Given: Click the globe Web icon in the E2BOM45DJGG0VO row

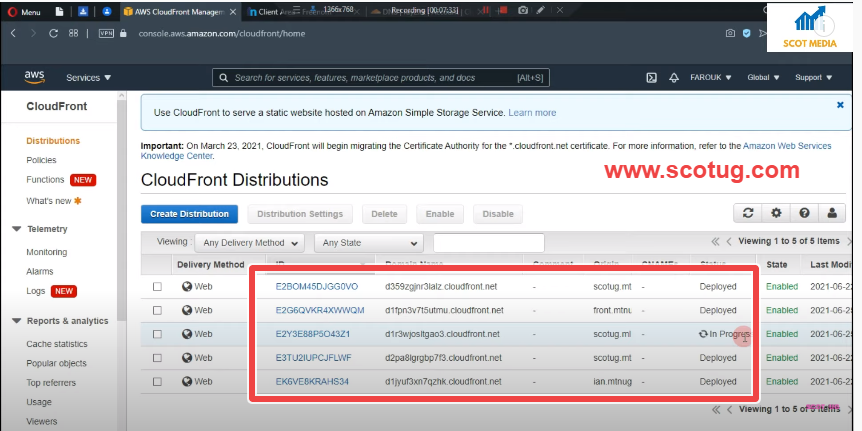Looking at the screenshot, I should [187, 286].
